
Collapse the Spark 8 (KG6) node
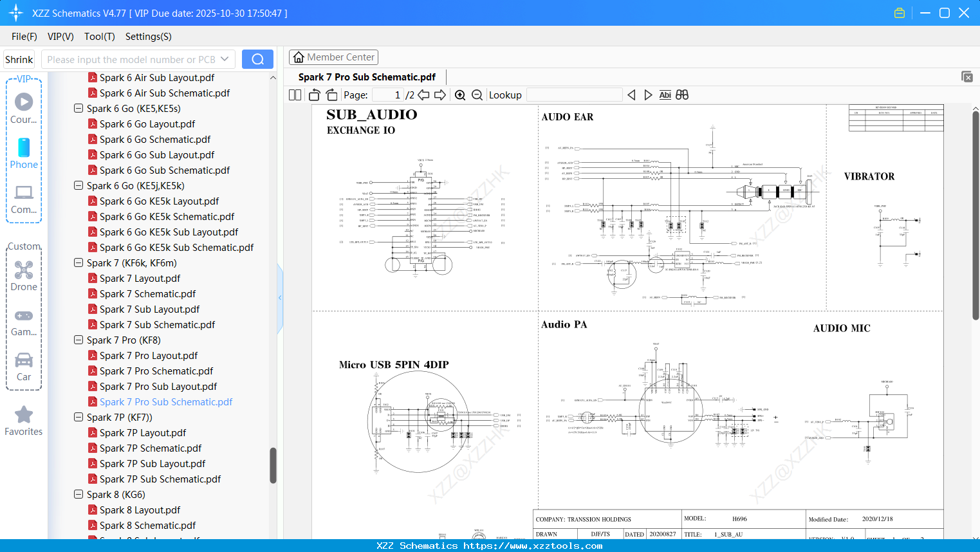click(78, 494)
